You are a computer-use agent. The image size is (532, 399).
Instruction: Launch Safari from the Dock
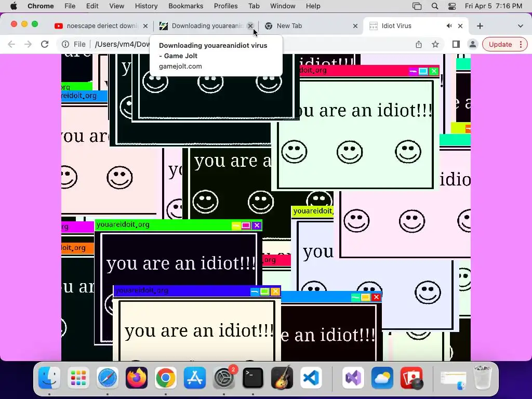pos(108,378)
